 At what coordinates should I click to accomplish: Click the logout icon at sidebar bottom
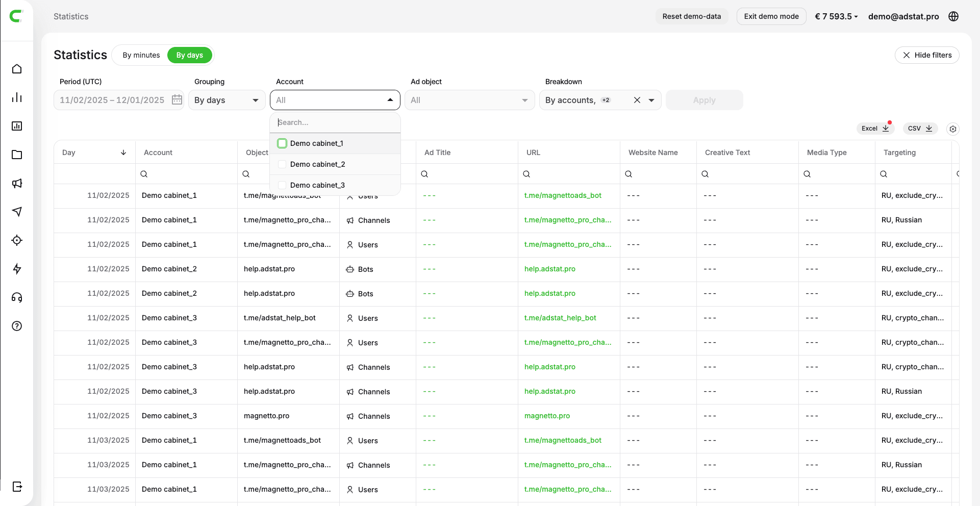(17, 486)
